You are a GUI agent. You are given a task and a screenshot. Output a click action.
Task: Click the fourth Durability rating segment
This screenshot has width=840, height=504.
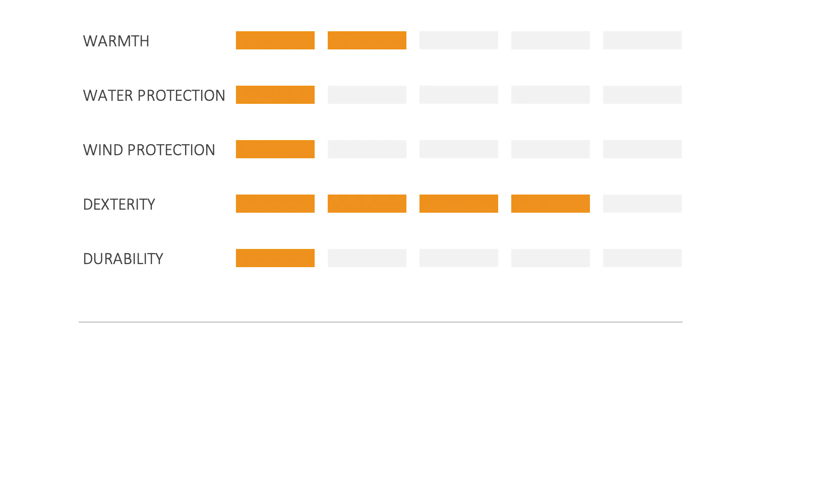551,258
